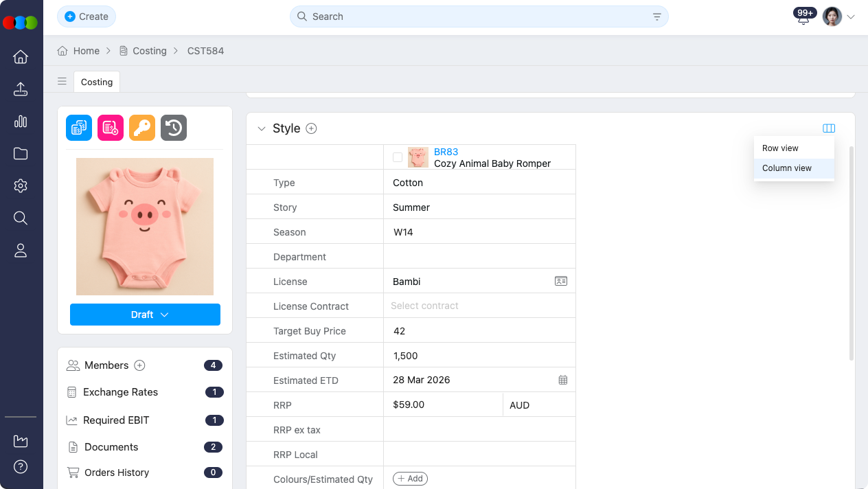Select the Costing tab

[96, 82]
